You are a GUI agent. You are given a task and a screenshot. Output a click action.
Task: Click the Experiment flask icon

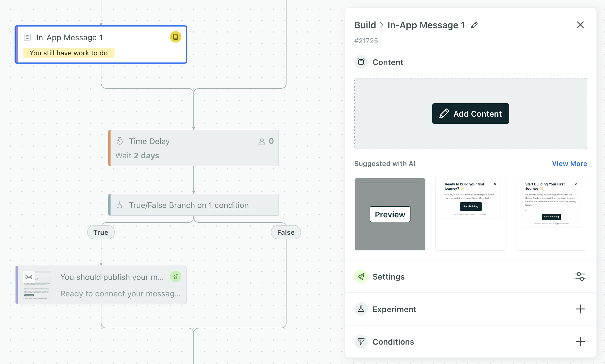361,309
